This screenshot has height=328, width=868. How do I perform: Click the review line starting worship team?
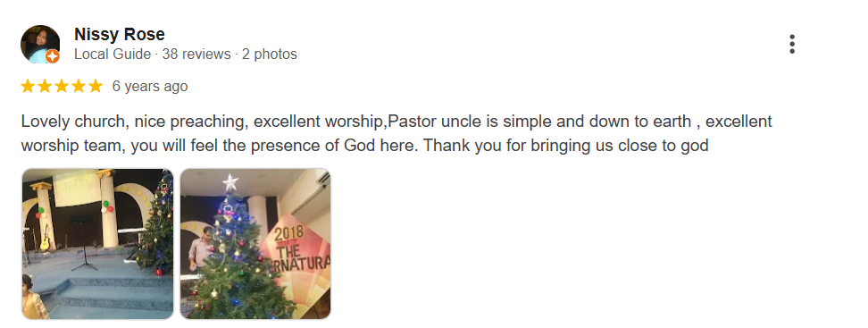[x=365, y=146]
